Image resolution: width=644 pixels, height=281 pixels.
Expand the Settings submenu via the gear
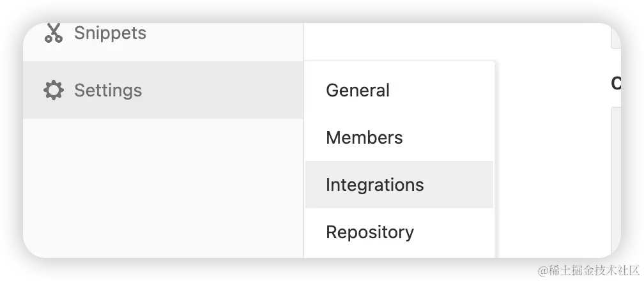coord(54,91)
